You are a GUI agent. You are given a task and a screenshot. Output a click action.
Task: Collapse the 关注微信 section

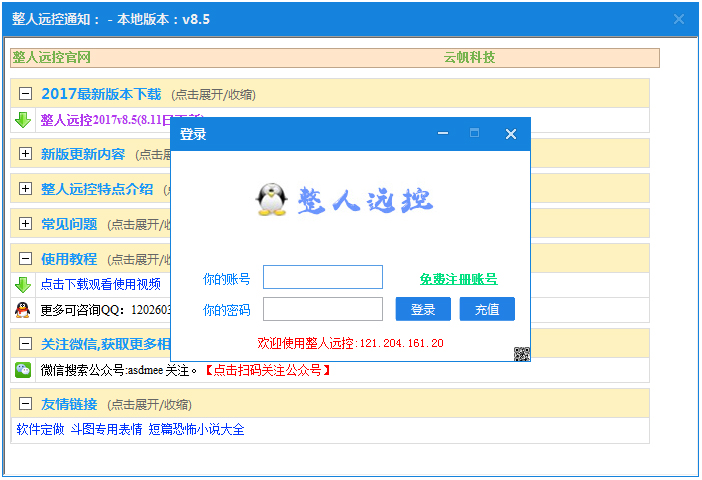pos(26,343)
